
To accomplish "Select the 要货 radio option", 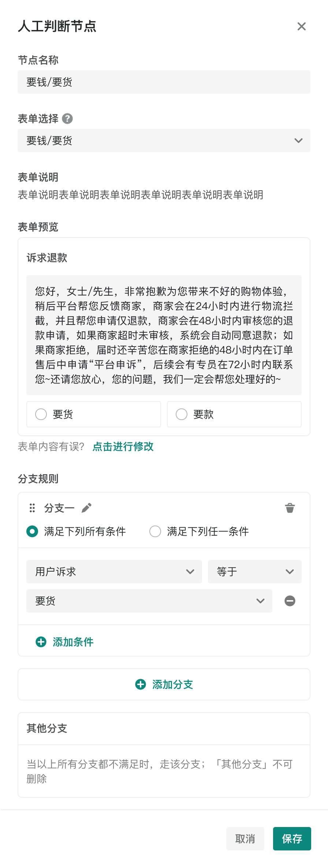I will (x=41, y=414).
